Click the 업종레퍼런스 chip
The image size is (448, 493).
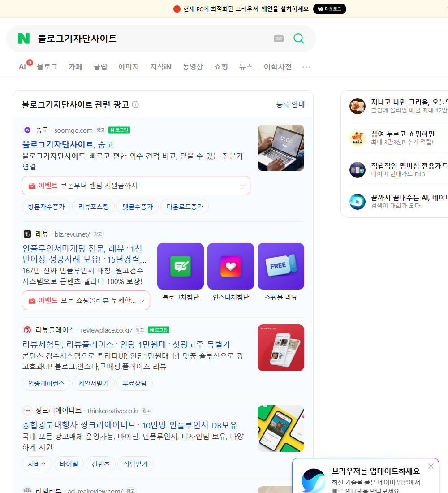pyautogui.click(x=46, y=383)
